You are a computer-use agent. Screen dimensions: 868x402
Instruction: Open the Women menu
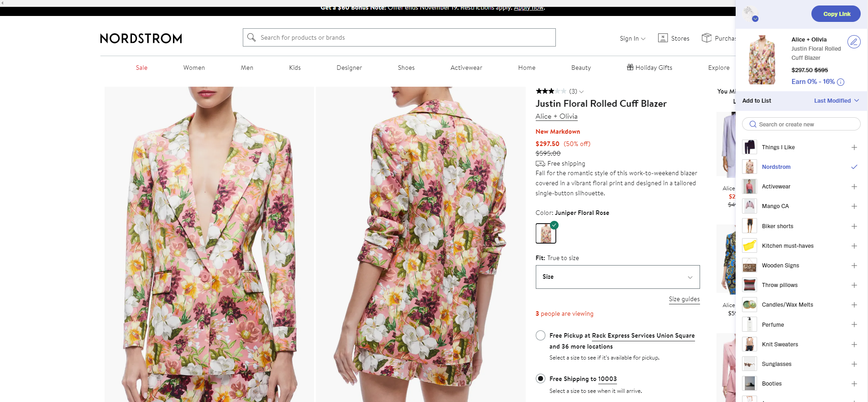194,68
